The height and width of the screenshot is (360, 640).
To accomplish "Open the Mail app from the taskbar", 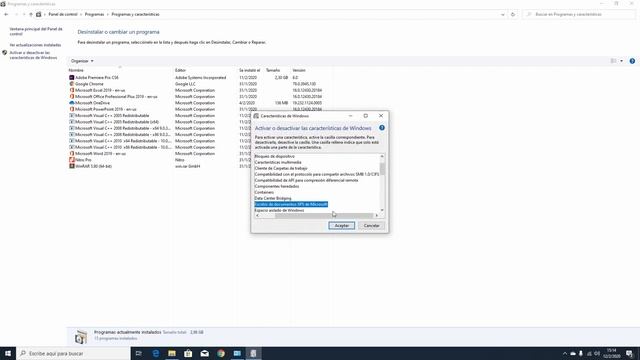I will [x=204, y=353].
